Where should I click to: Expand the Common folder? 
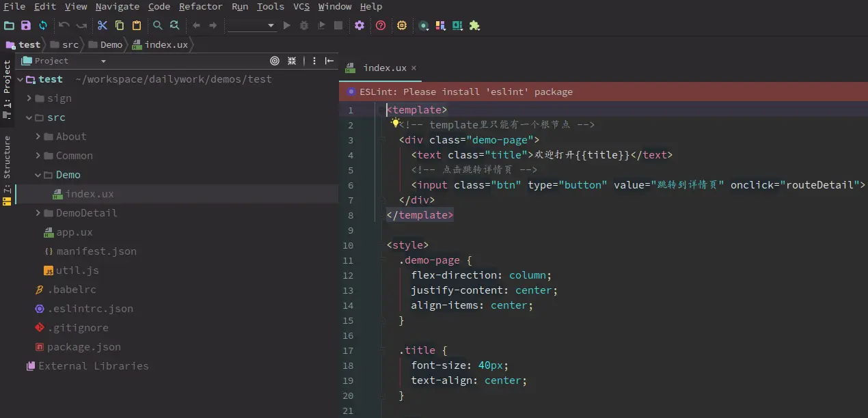coord(38,156)
